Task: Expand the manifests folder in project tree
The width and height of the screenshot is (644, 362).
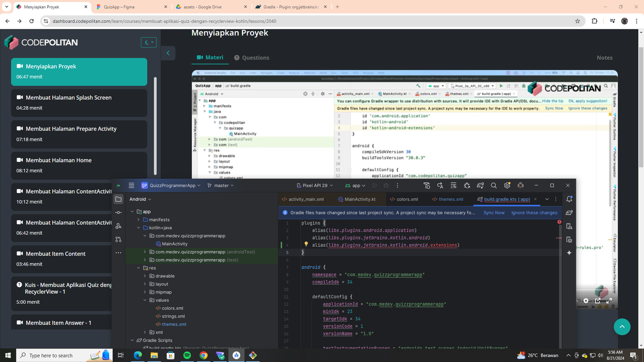Action: (139, 220)
